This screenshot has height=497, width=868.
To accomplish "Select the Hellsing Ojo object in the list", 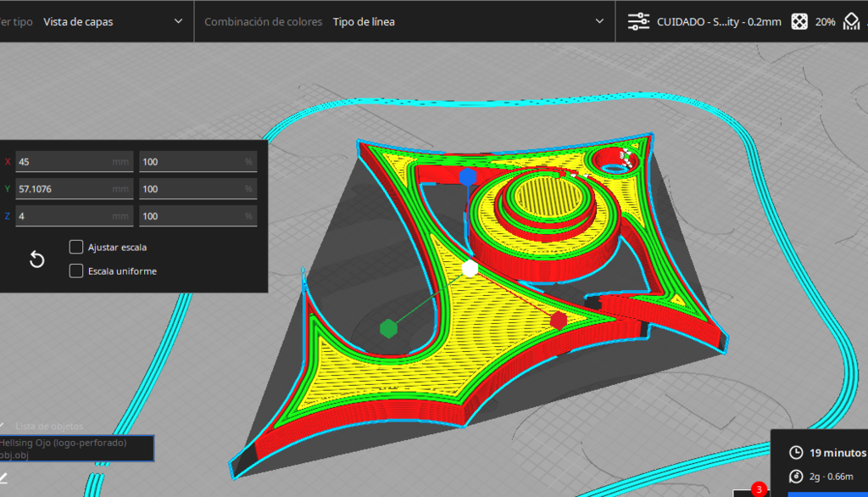I will (x=76, y=449).
